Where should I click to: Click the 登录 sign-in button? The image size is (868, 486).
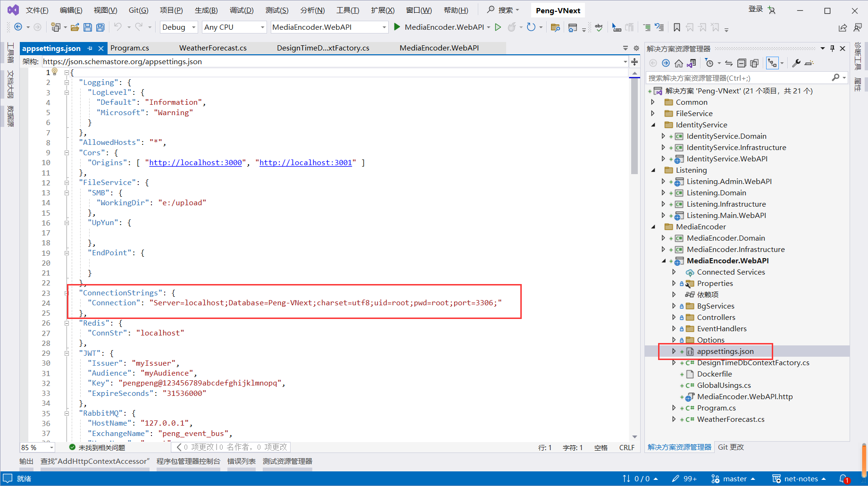pos(755,9)
